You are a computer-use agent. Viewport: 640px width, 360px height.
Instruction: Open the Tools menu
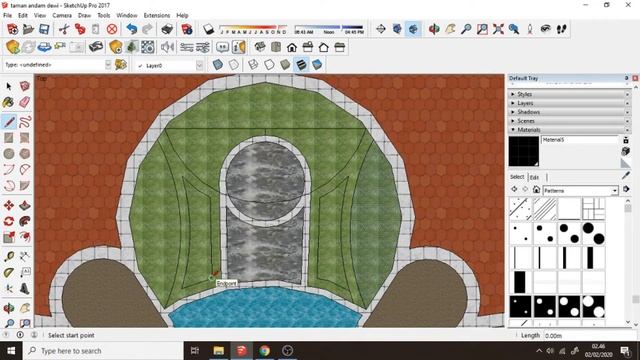[x=104, y=16]
